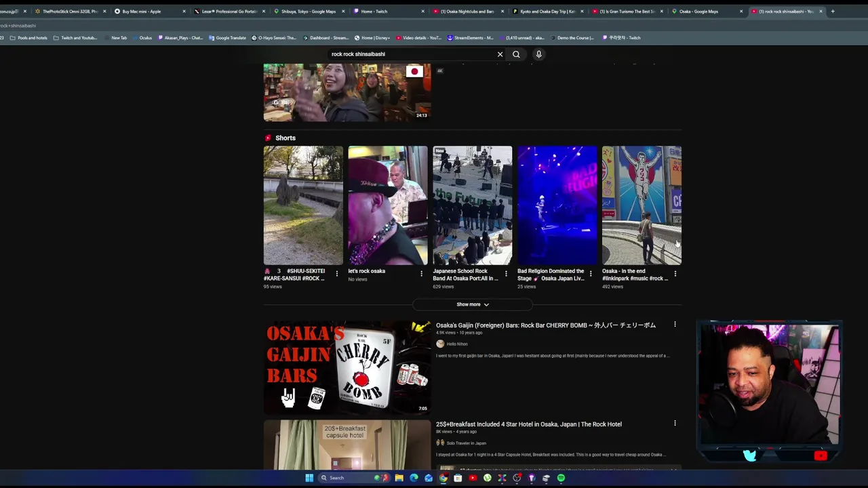The height and width of the screenshot is (488, 868).
Task: Open 25$+Breakfast 4 Star Hotel video title
Action: (528, 424)
